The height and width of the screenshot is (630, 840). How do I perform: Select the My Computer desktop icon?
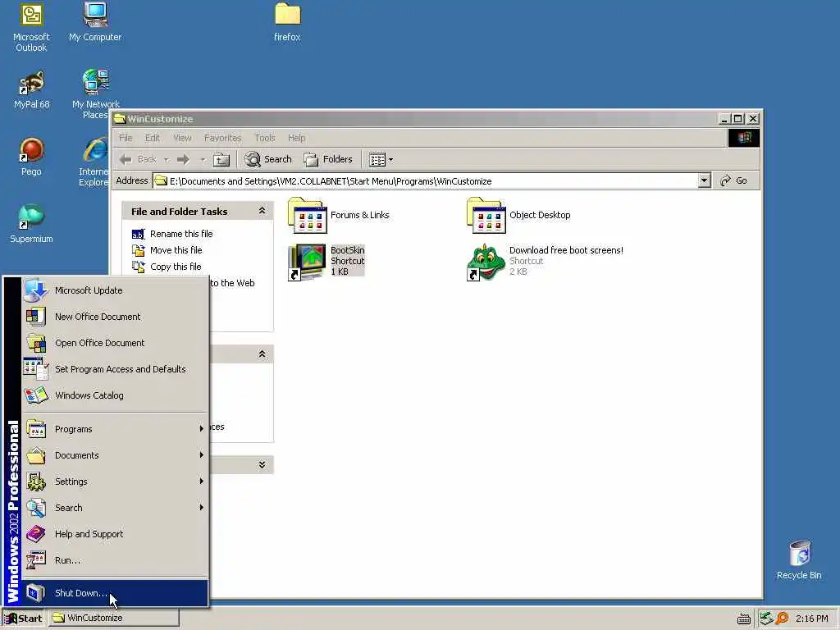click(95, 22)
